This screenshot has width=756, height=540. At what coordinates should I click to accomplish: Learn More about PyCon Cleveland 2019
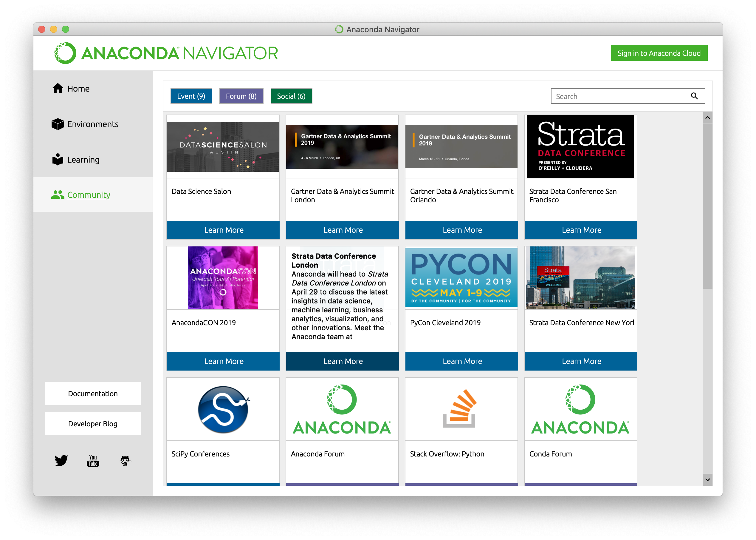pos(462,361)
